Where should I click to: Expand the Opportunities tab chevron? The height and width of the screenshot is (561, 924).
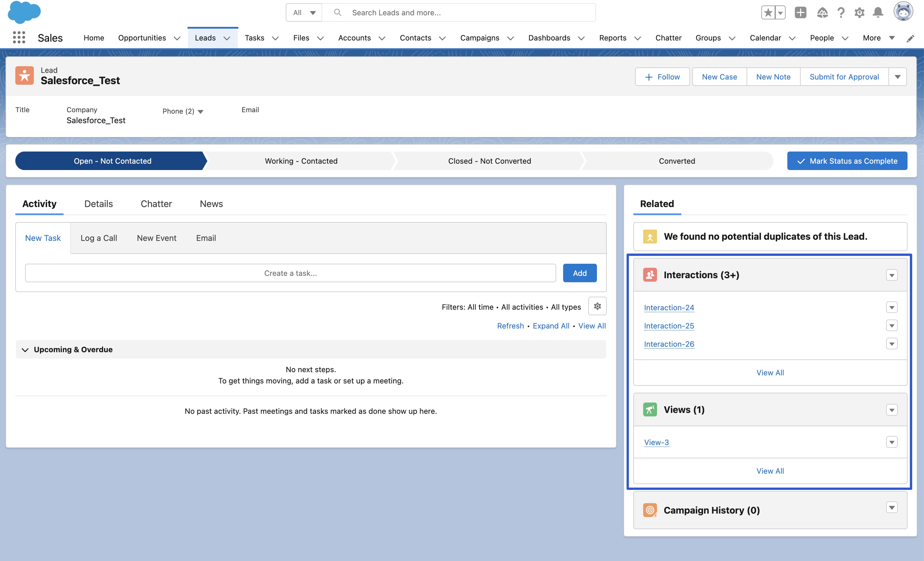177,38
